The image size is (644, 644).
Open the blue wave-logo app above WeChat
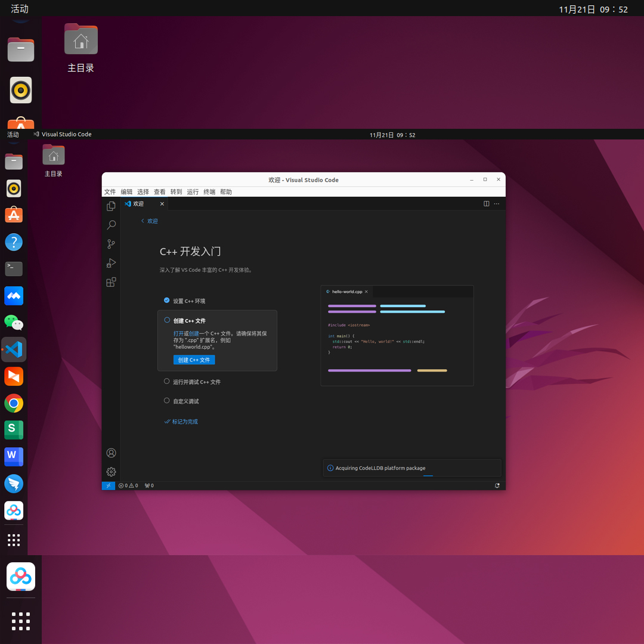tap(14, 296)
